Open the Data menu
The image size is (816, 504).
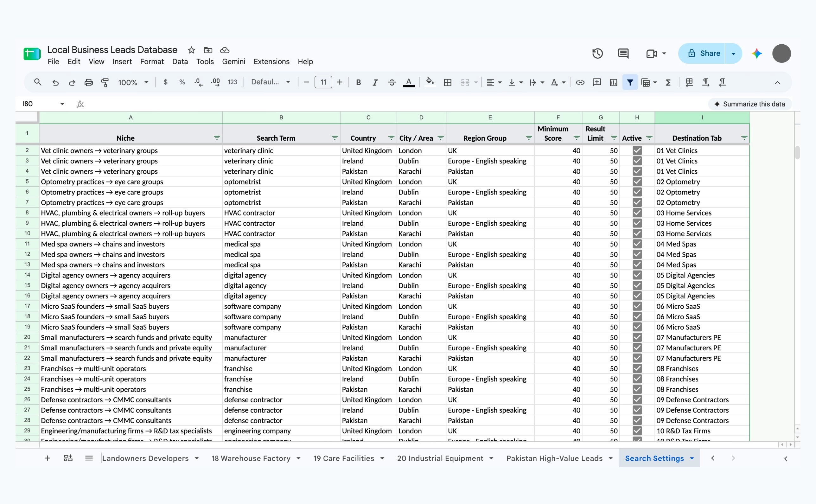point(180,62)
